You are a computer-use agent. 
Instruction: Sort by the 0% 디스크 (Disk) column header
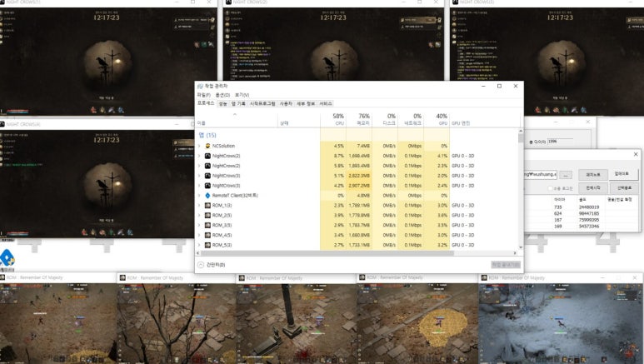click(x=385, y=119)
